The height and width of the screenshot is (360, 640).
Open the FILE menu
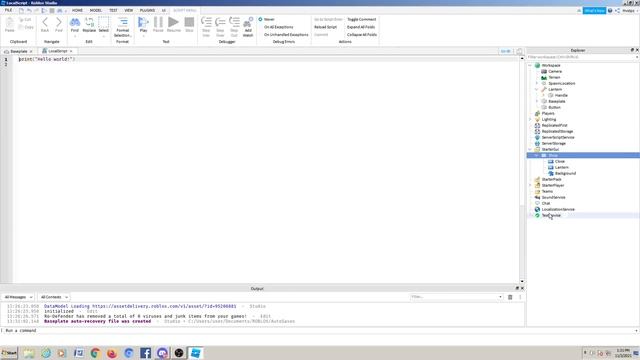tap(8, 10)
